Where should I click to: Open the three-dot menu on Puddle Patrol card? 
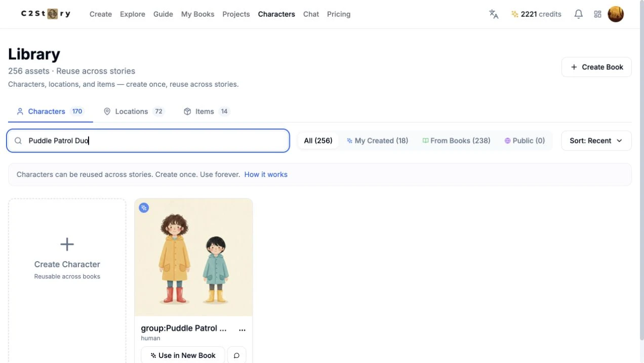pos(242,329)
